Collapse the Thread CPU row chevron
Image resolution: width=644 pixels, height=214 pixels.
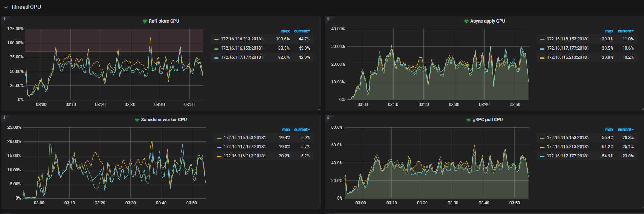point(6,7)
